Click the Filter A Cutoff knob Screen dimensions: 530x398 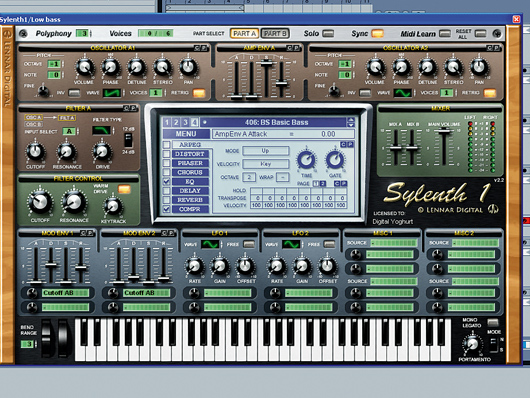pos(35,152)
